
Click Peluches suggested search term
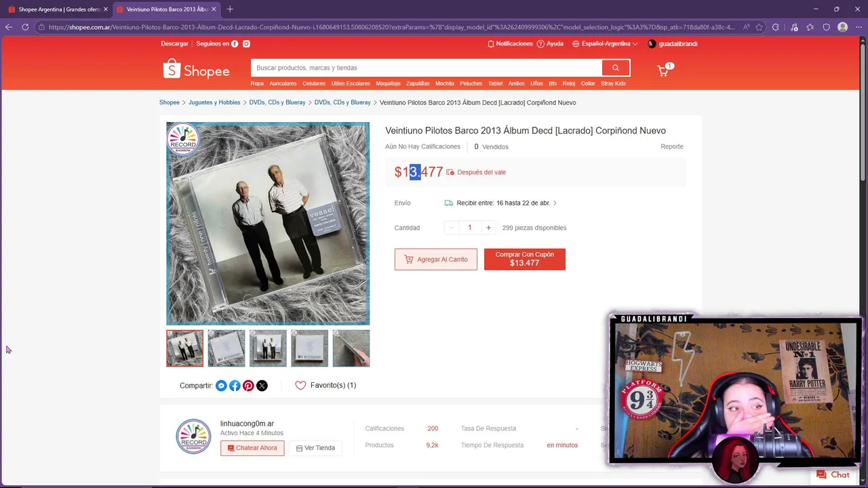[471, 83]
